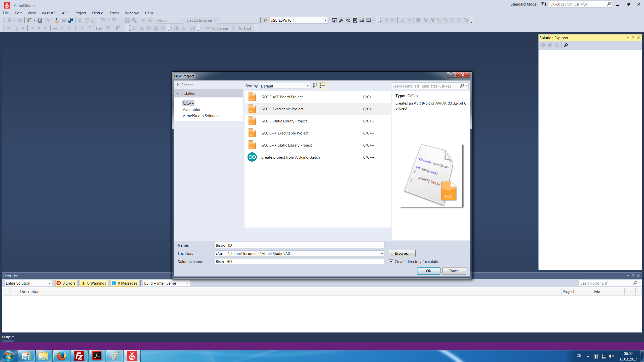Switch template view to medium list icons
Screen dimensions: 644x362
coord(323,86)
